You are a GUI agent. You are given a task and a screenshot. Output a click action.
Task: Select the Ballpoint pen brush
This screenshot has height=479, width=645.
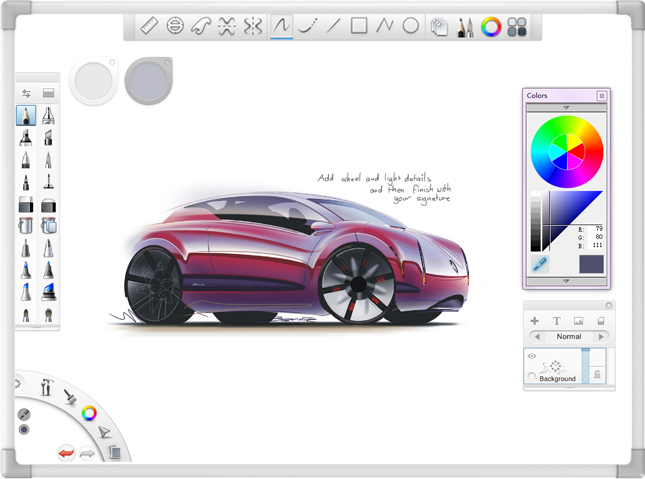pos(26,160)
